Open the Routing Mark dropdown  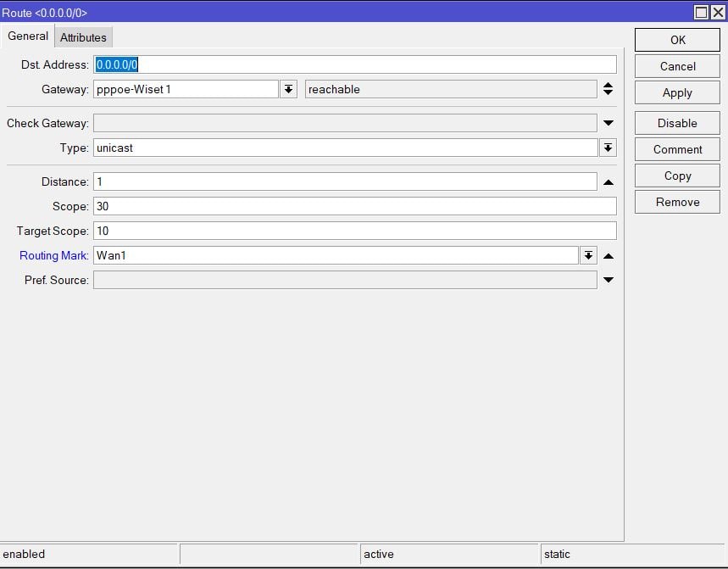(588, 255)
